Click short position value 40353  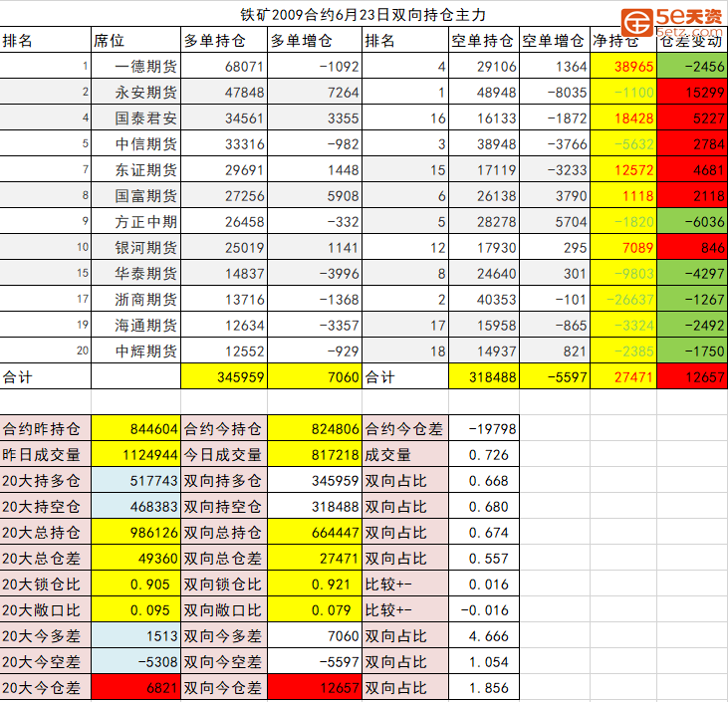(x=483, y=300)
